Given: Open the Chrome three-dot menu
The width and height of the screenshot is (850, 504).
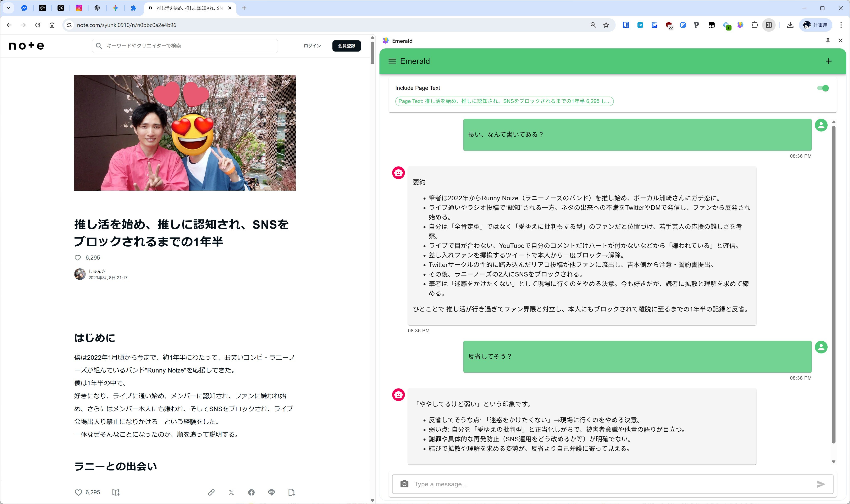Looking at the screenshot, I should [x=841, y=25].
